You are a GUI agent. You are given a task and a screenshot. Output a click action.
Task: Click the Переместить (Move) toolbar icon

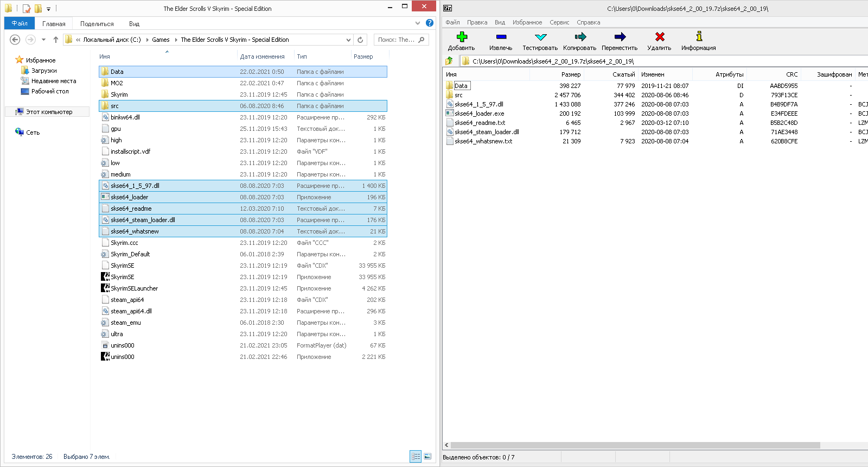coord(620,37)
